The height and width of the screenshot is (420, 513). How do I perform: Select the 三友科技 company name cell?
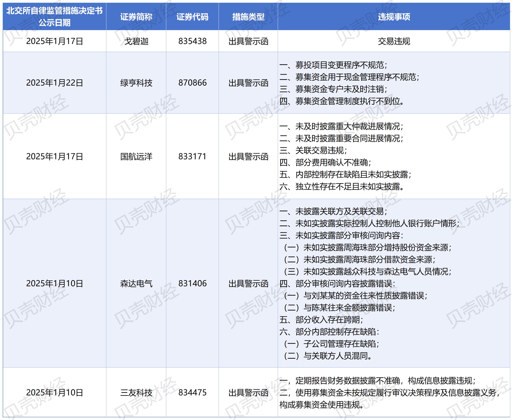[136, 392]
